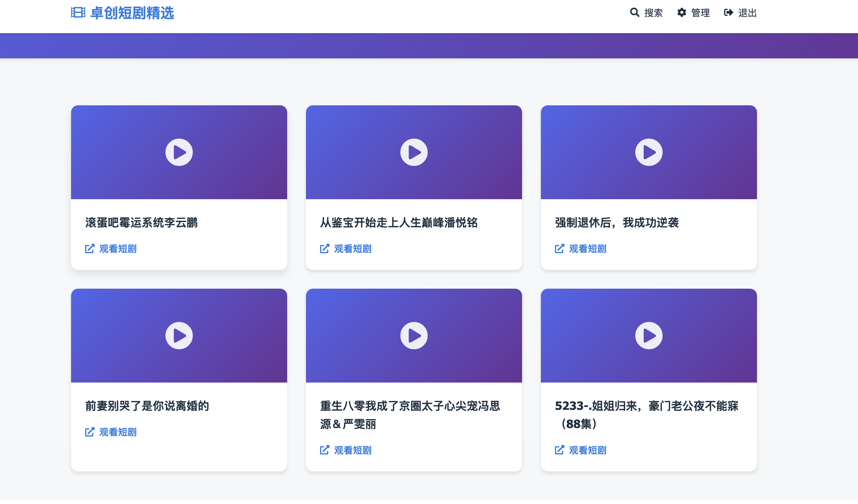Play the 前妻别哭了是你说离婚的 video
Screen dimensions: 858x504
(179, 336)
